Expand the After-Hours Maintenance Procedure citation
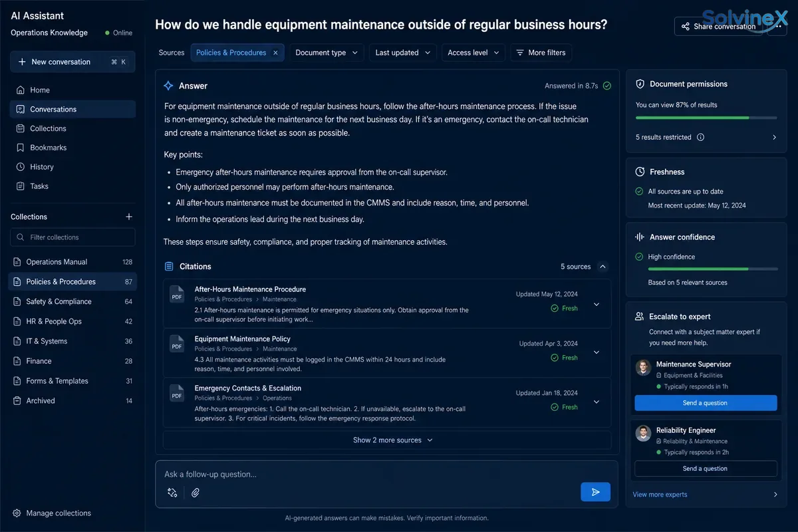The width and height of the screenshot is (798, 532). (x=597, y=304)
